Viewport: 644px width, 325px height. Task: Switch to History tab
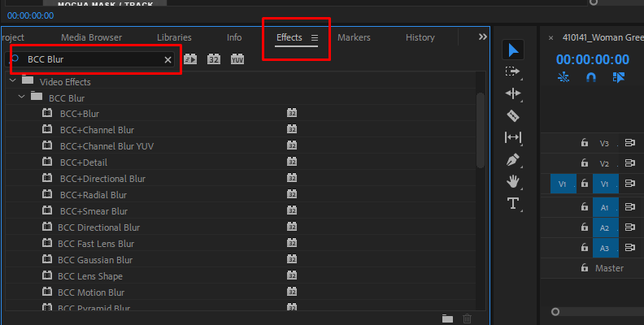coord(420,37)
